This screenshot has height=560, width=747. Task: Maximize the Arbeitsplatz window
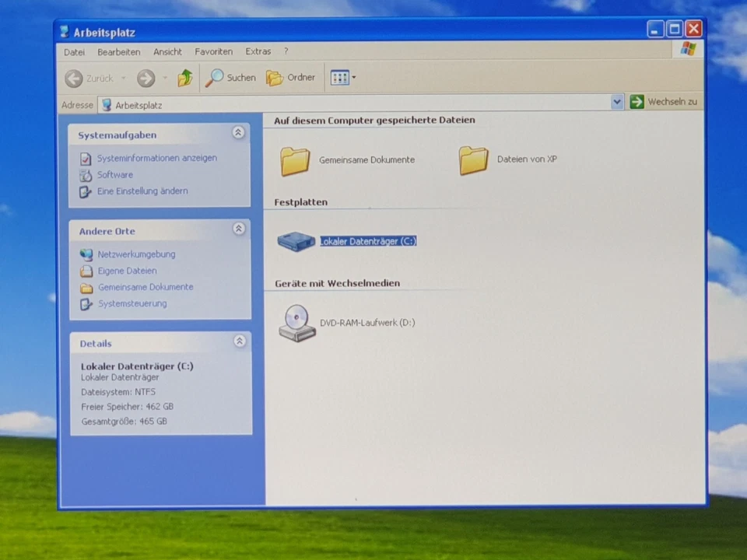coord(675,29)
